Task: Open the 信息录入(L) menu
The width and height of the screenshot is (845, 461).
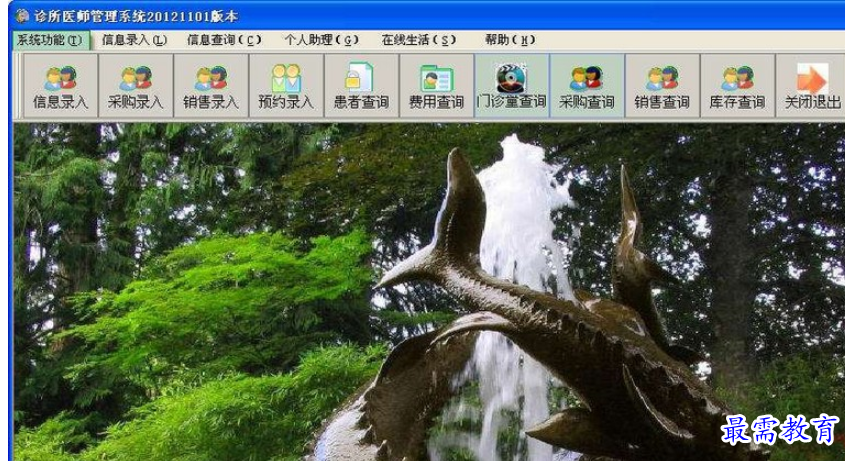Action: 135,40
